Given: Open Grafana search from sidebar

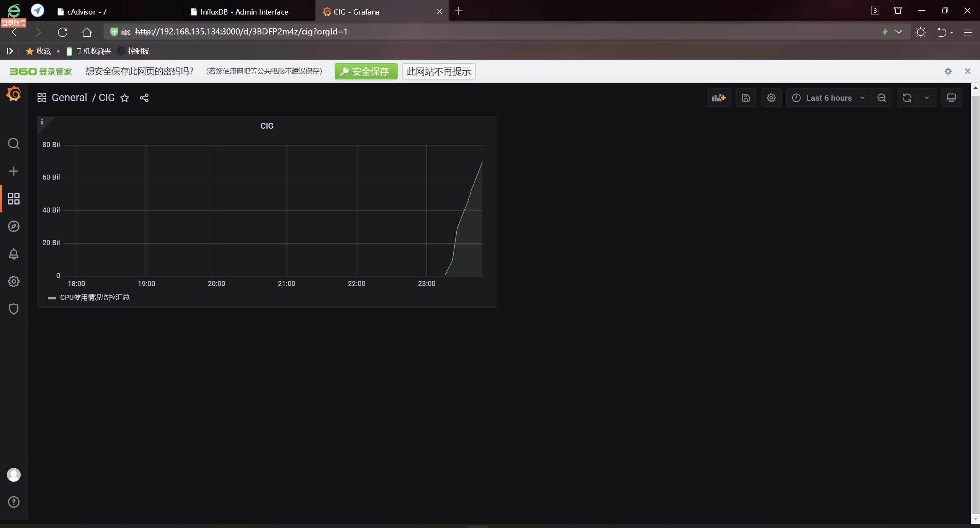Looking at the screenshot, I should 14,144.
